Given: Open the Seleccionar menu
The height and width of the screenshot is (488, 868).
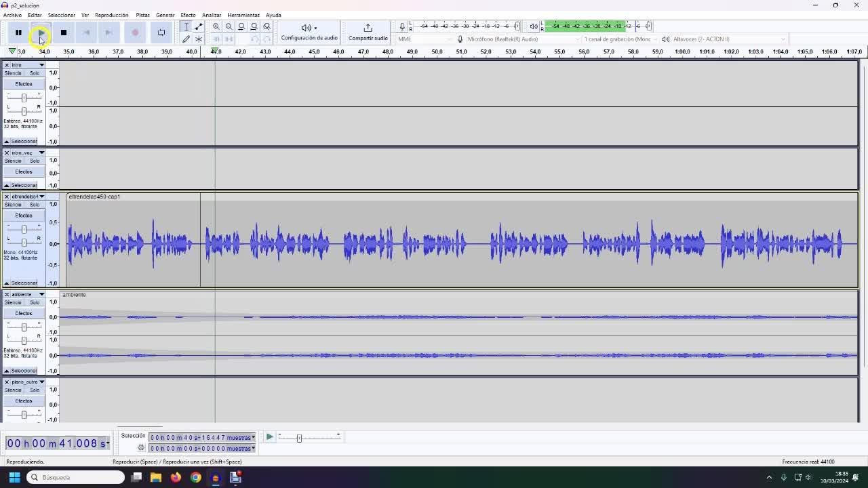Looking at the screenshot, I should click(x=62, y=15).
